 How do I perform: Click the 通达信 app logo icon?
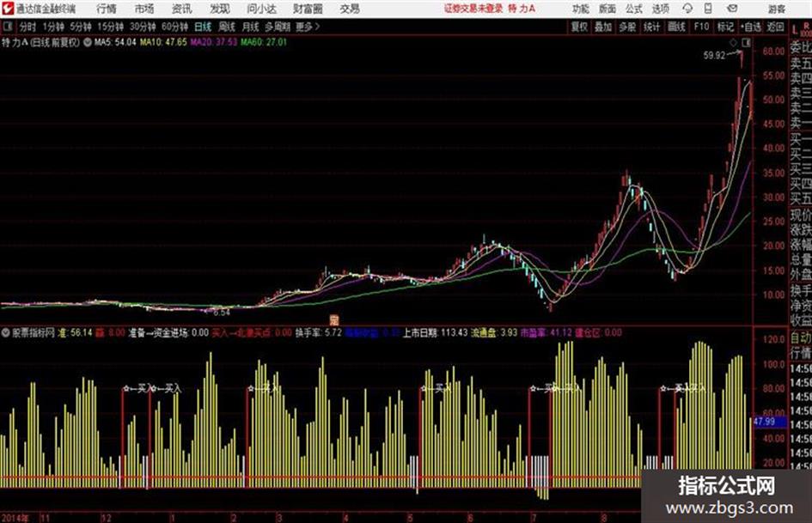pyautogui.click(x=8, y=9)
